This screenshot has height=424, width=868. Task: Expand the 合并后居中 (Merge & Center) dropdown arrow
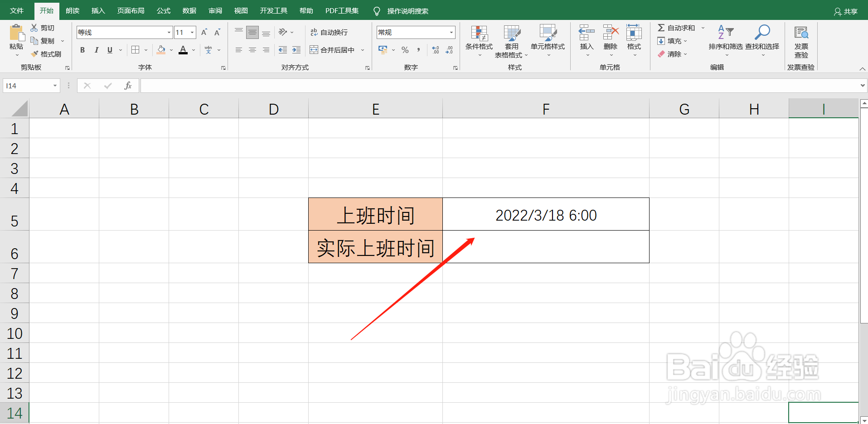point(363,50)
